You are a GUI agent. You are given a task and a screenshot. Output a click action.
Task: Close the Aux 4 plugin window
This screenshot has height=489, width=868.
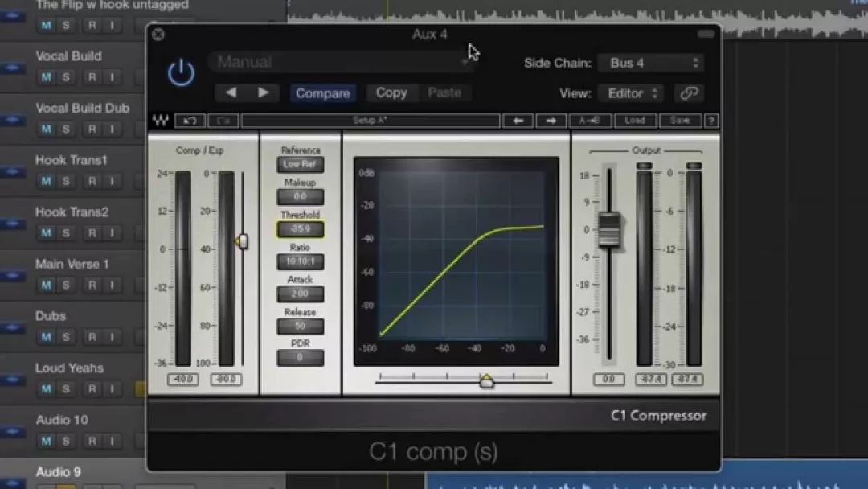[158, 35]
